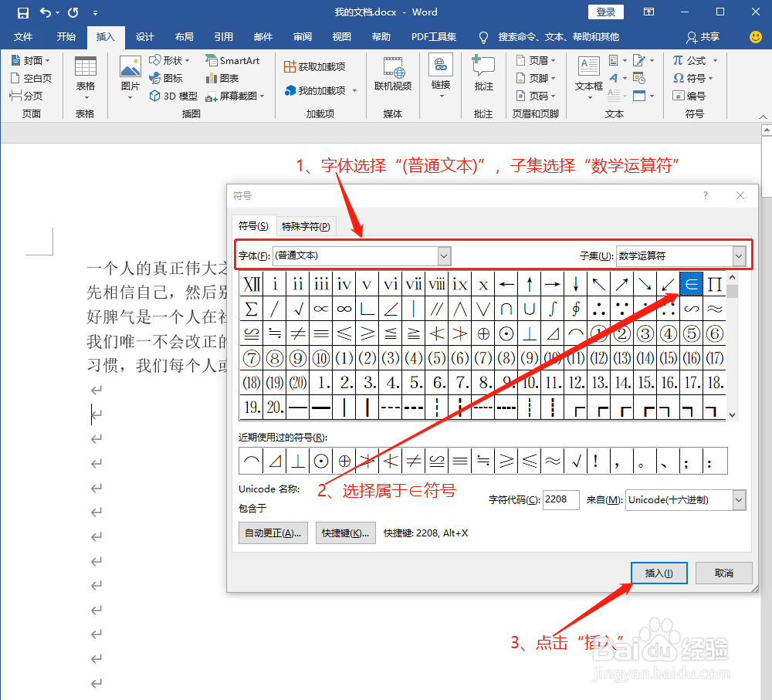Click the 图片 picture insert icon

(130, 78)
